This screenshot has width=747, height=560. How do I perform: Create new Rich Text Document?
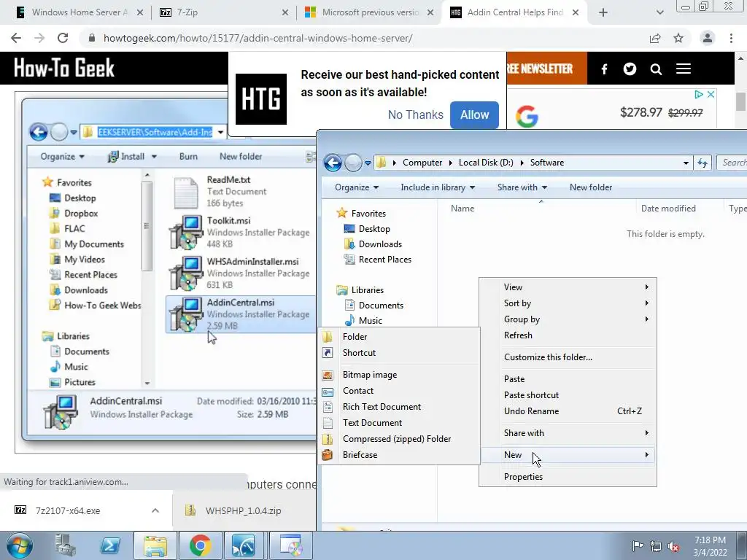pyautogui.click(x=399, y=407)
